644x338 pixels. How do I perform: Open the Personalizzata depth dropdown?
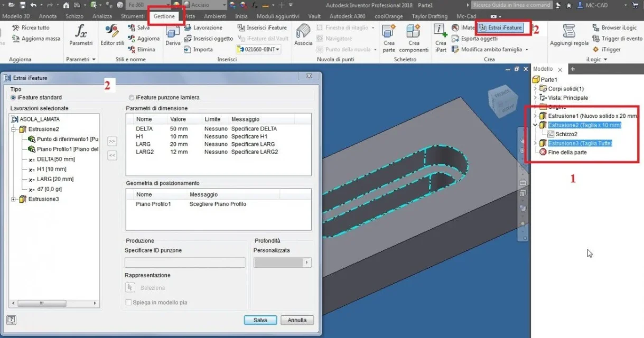coord(282,262)
